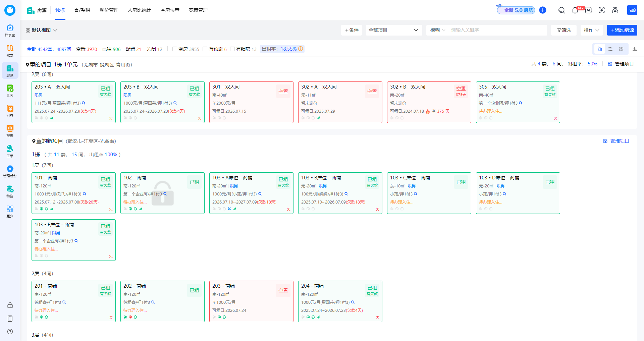
Task: Open the 工单 work order sidebar icon
Action: 10,151
